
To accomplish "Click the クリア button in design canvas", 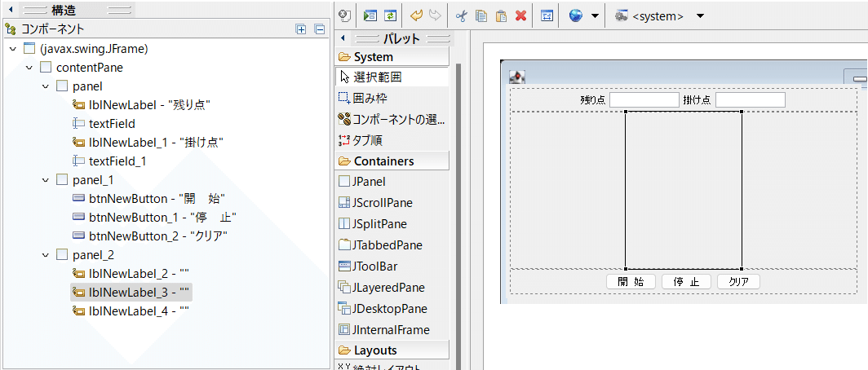I will tap(739, 281).
